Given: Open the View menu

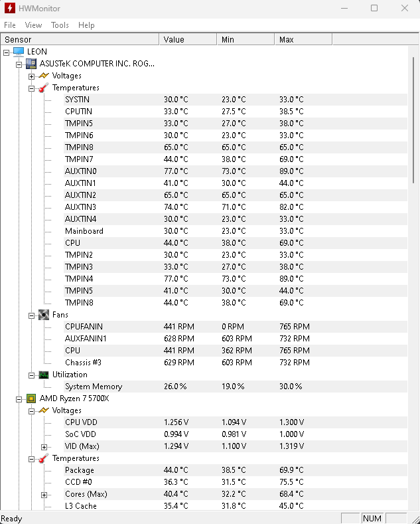Looking at the screenshot, I should click(x=33, y=25).
